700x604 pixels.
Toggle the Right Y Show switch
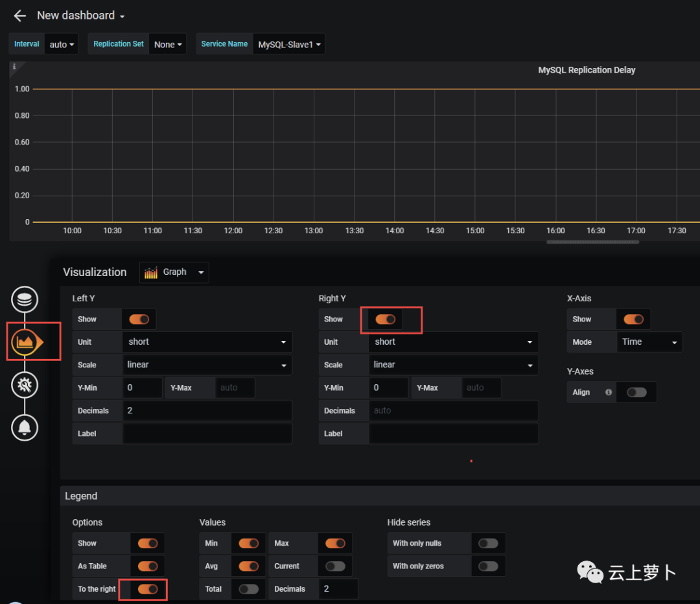click(385, 319)
